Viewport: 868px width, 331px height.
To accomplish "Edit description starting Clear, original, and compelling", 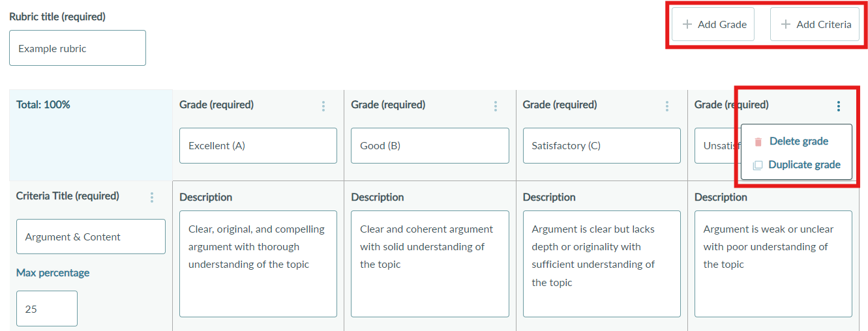I will [258, 264].
